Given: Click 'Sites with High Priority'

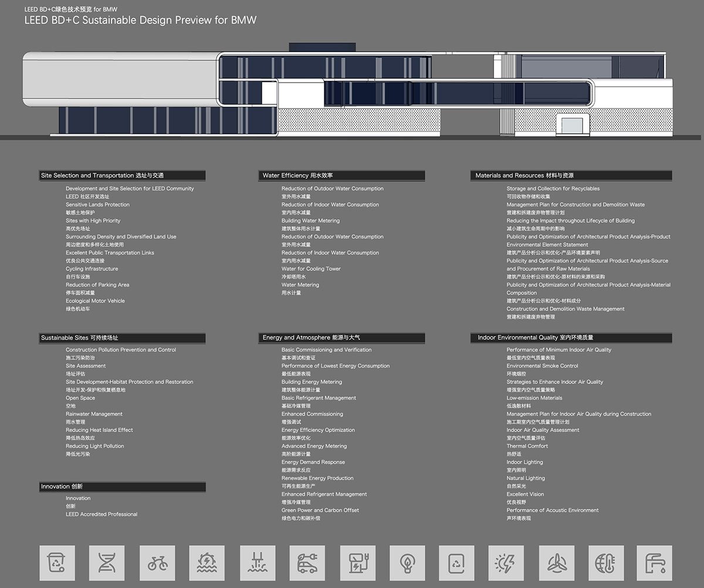Looking at the screenshot, I should tap(93, 220).
